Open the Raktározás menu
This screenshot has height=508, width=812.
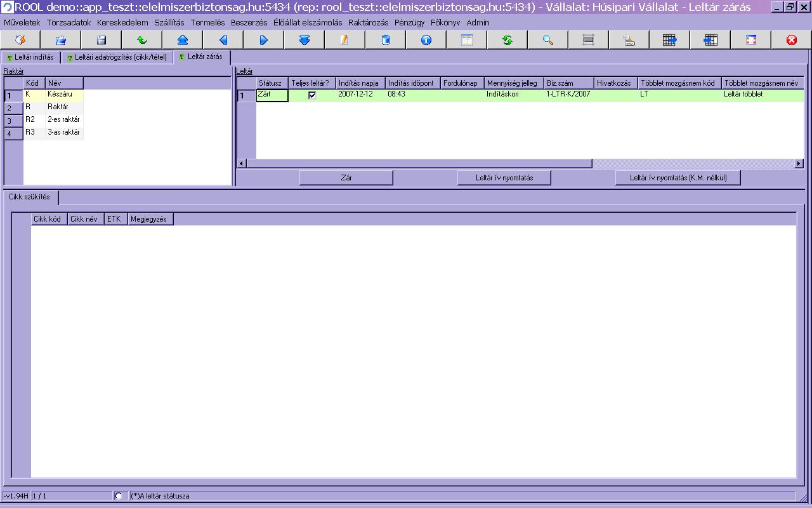(x=368, y=22)
